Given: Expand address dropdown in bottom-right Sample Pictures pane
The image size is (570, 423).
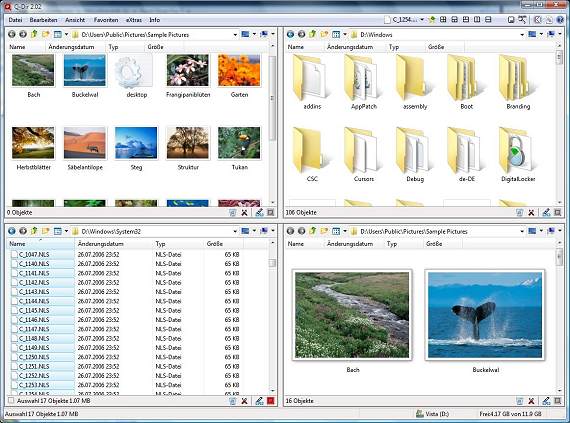Looking at the screenshot, I should (522, 231).
